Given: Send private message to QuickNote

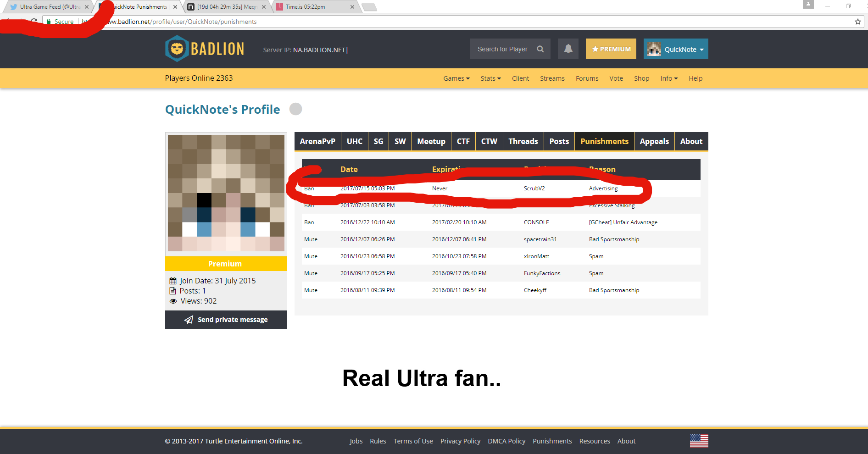Looking at the screenshot, I should 226,320.
